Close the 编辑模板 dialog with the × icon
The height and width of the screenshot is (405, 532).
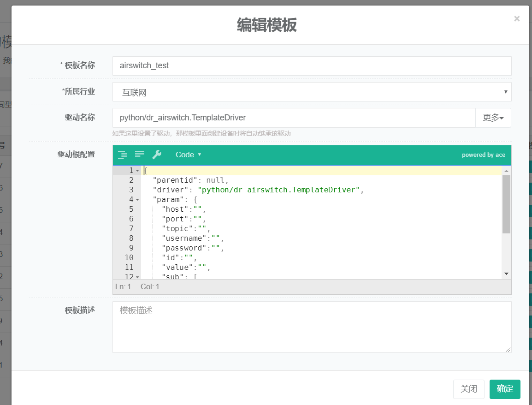click(x=517, y=18)
